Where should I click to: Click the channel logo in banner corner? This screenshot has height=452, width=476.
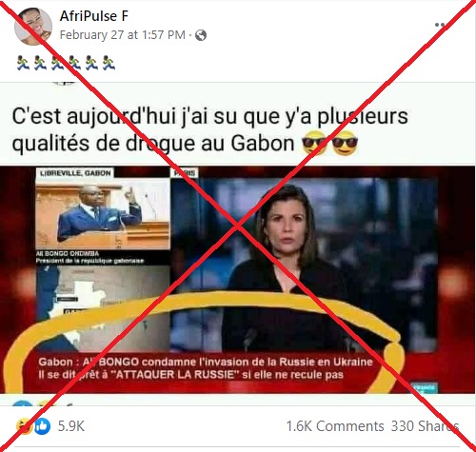pos(426,387)
